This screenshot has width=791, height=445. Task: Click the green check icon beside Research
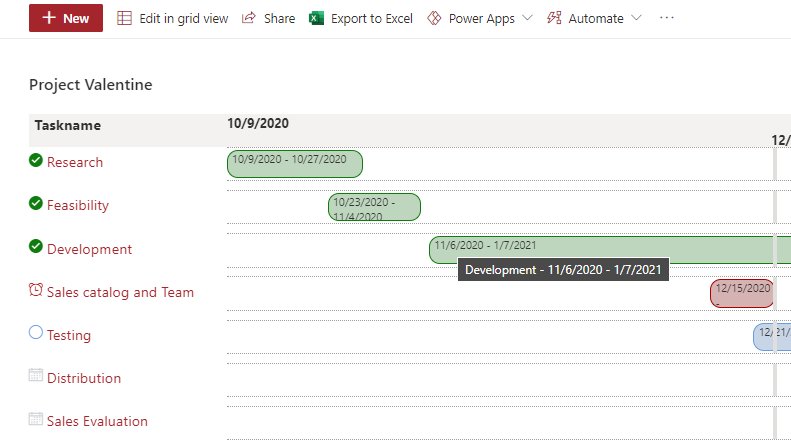tap(36, 160)
